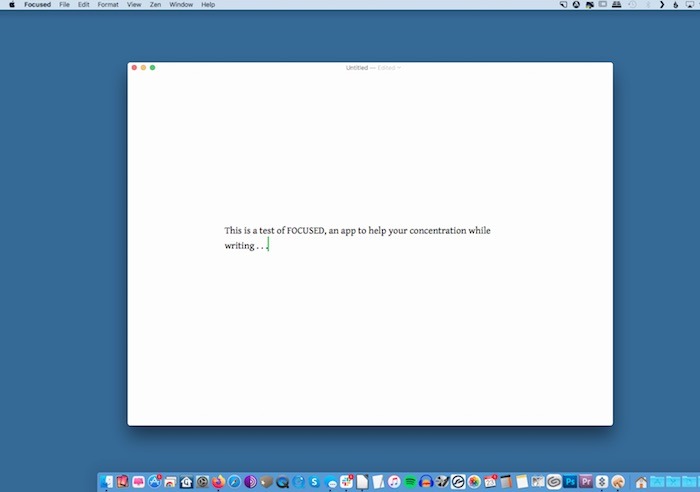Open System Preferences from the Dock
Viewport: 700px width, 492px height.
pos(202,481)
